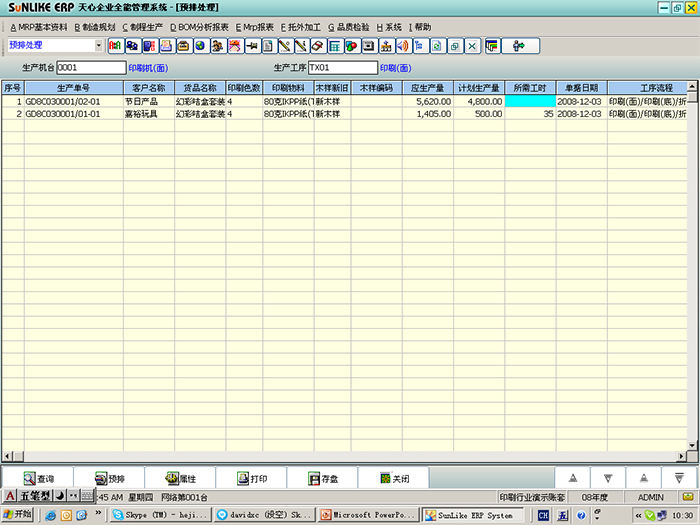Expand the 预排处理 dropdown list
Screen dimensions: 700x525
pos(99,46)
